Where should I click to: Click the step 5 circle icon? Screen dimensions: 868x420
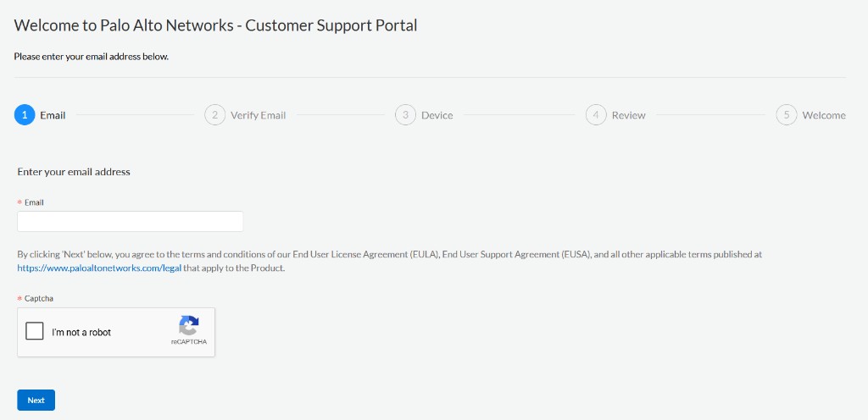click(786, 115)
